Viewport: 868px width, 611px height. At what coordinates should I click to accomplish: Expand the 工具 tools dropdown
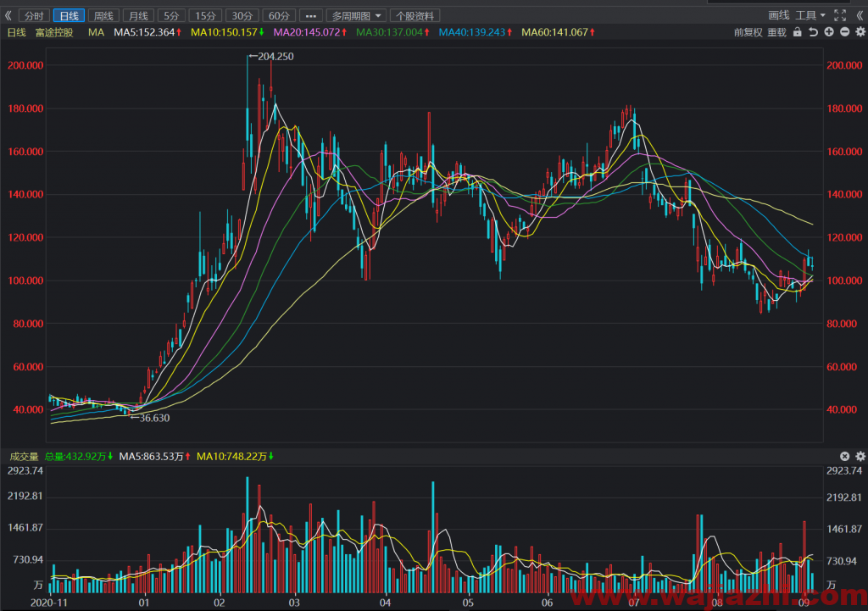click(x=811, y=15)
